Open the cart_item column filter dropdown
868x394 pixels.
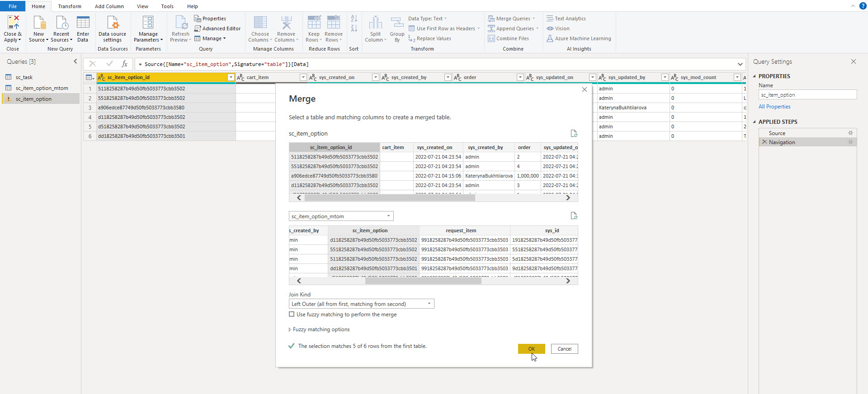[x=303, y=78]
